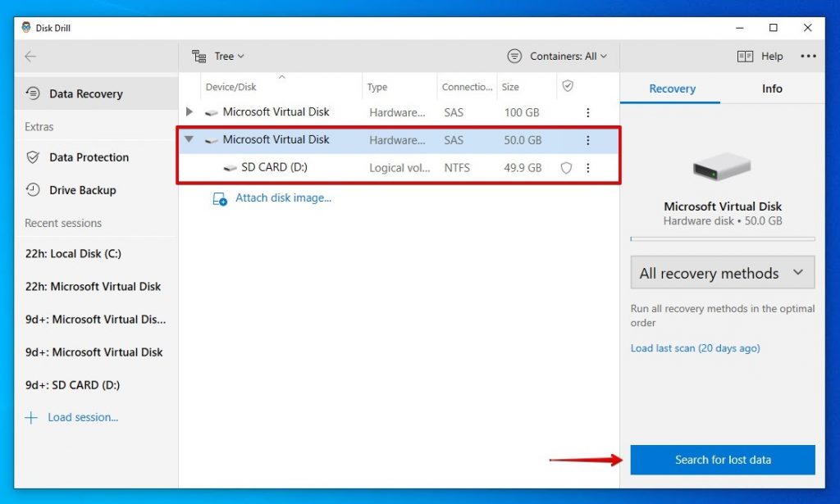
Task: Expand the 100 GB Microsoft Virtual Disk
Action: coord(188,112)
